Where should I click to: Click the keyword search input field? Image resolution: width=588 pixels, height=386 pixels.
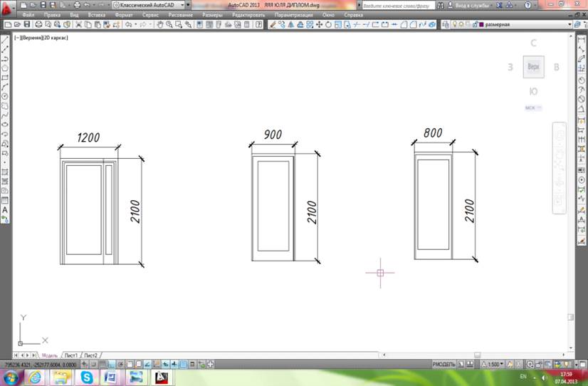(x=398, y=6)
